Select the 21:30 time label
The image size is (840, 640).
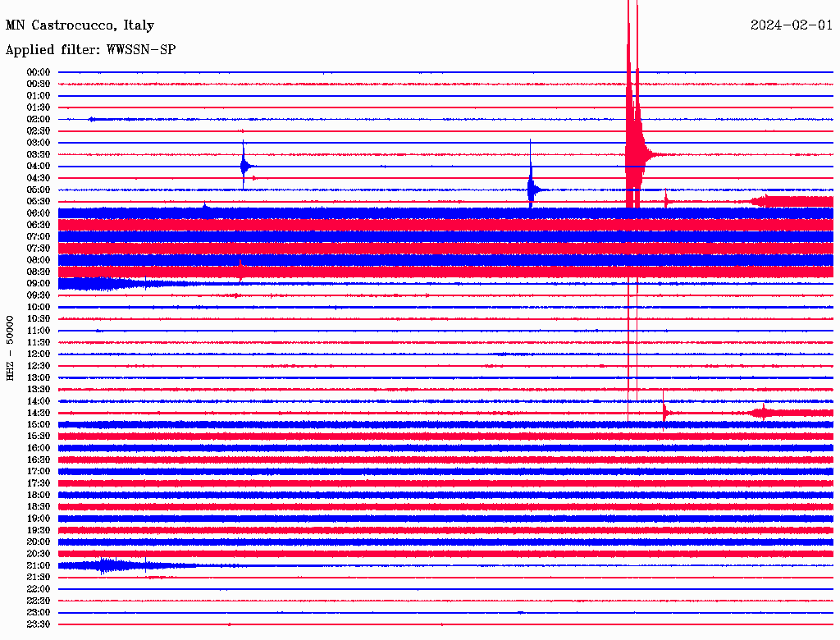(x=39, y=578)
